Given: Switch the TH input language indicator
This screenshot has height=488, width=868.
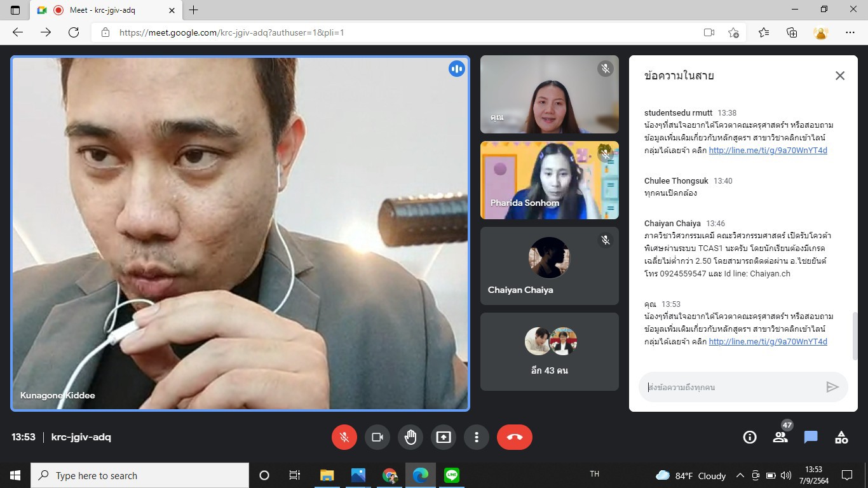Looking at the screenshot, I should 595,474.
